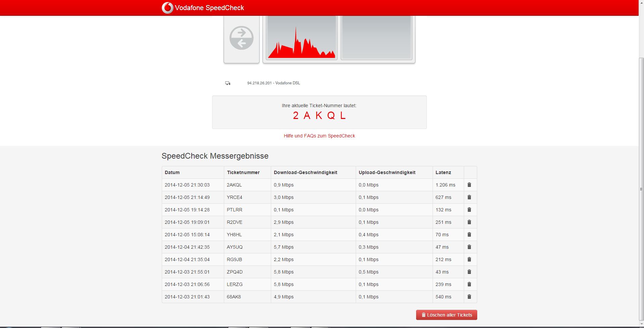The height and width of the screenshot is (328, 644).
Task: Click latency value 627 ms
Action: [443, 197]
